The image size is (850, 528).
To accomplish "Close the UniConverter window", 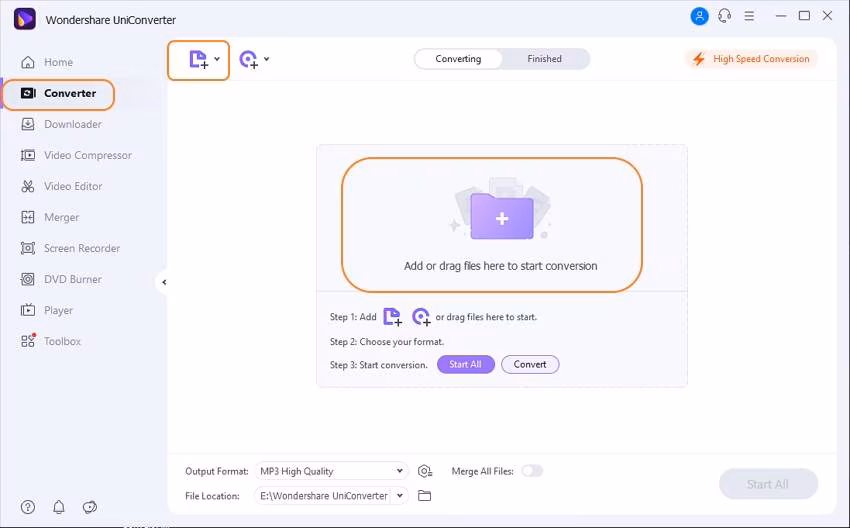I will pyautogui.click(x=827, y=16).
